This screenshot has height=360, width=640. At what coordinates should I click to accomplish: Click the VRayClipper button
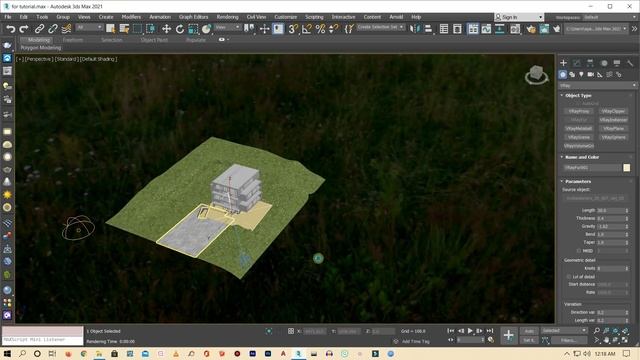pos(613,111)
